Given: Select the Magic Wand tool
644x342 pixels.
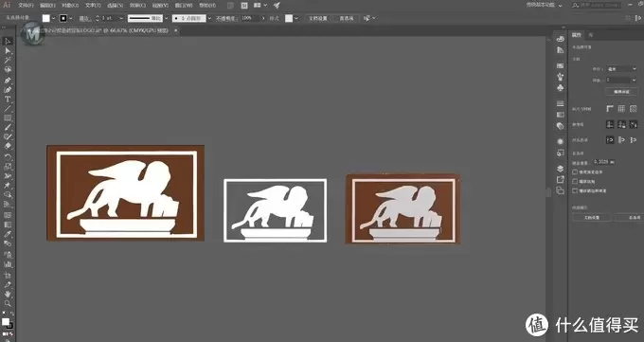Looking at the screenshot, I should (x=8, y=61).
